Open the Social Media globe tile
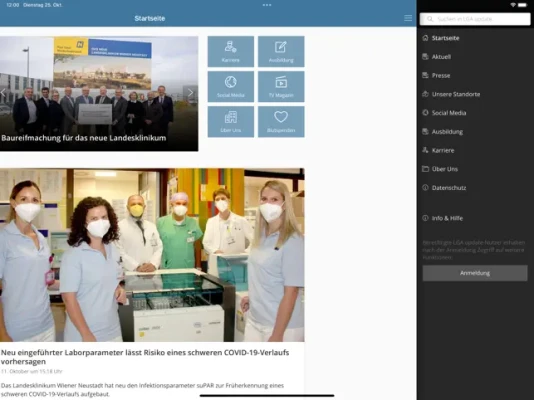The image size is (534, 400). point(231,86)
